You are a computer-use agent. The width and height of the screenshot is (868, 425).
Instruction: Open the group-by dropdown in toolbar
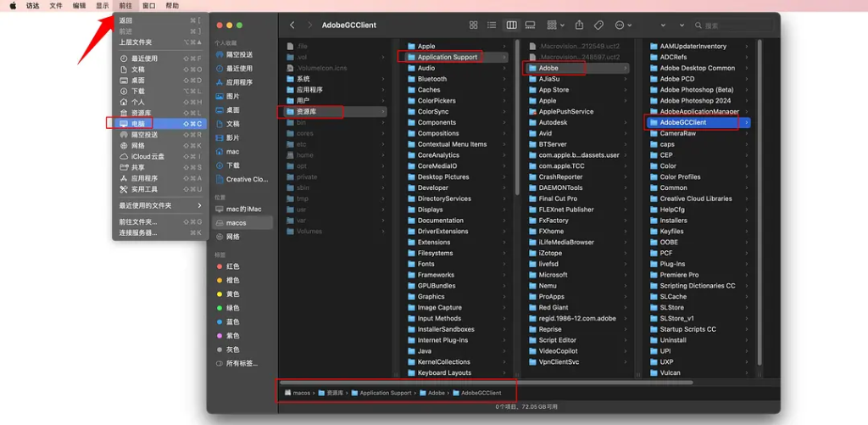[555, 25]
